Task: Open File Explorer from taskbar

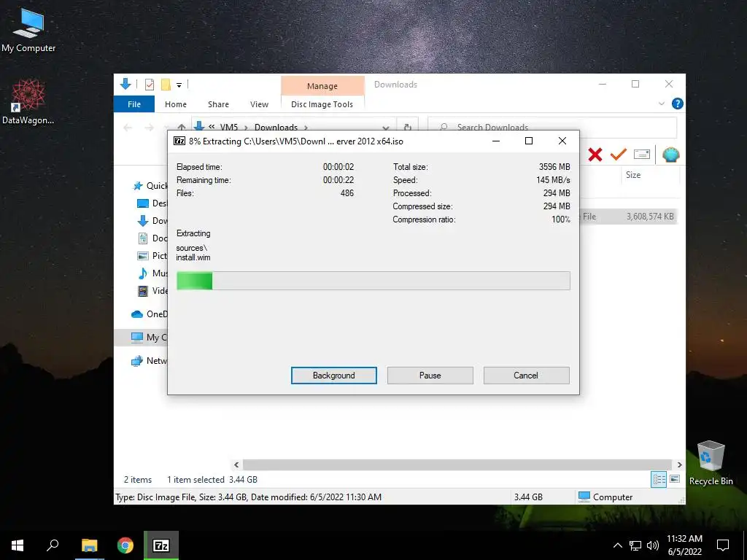Action: [x=89, y=545]
